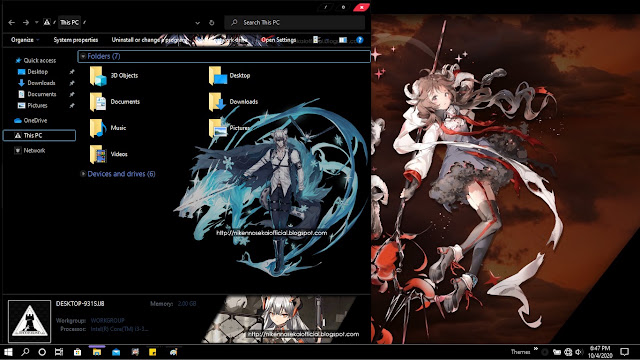Select System properties in the command bar
The width and height of the screenshot is (640, 360).
coord(76,40)
